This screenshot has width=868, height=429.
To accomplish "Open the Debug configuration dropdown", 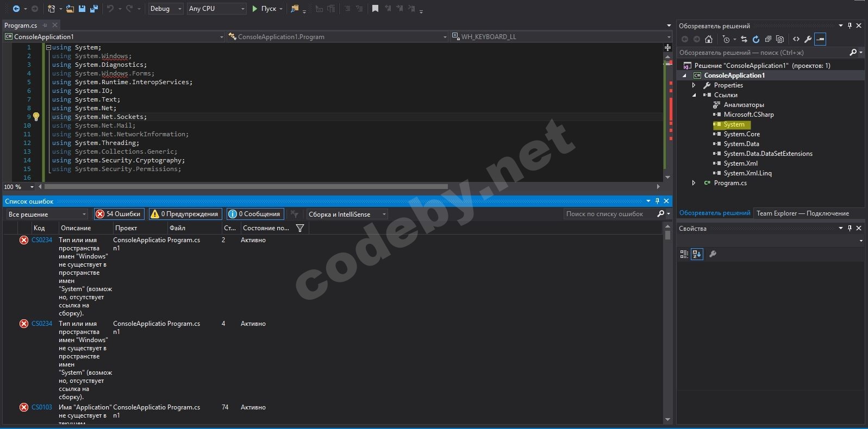I will 166,9.
